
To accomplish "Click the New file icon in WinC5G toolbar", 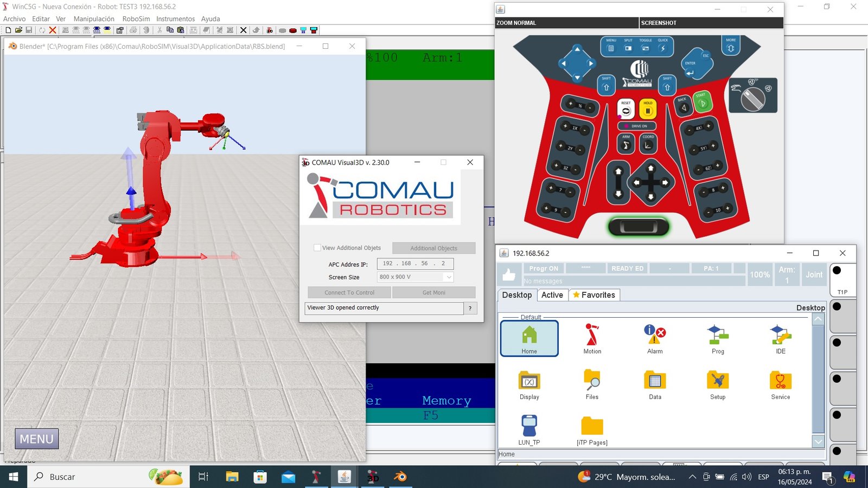I will [8, 30].
